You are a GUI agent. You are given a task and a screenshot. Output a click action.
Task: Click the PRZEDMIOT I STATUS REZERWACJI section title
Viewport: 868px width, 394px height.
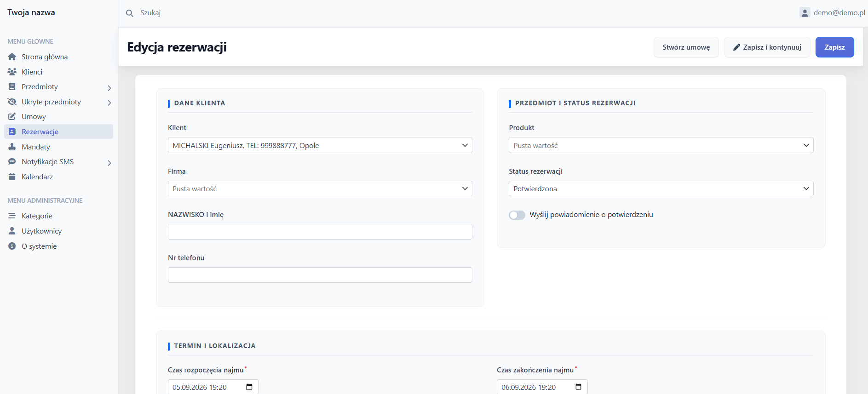575,103
